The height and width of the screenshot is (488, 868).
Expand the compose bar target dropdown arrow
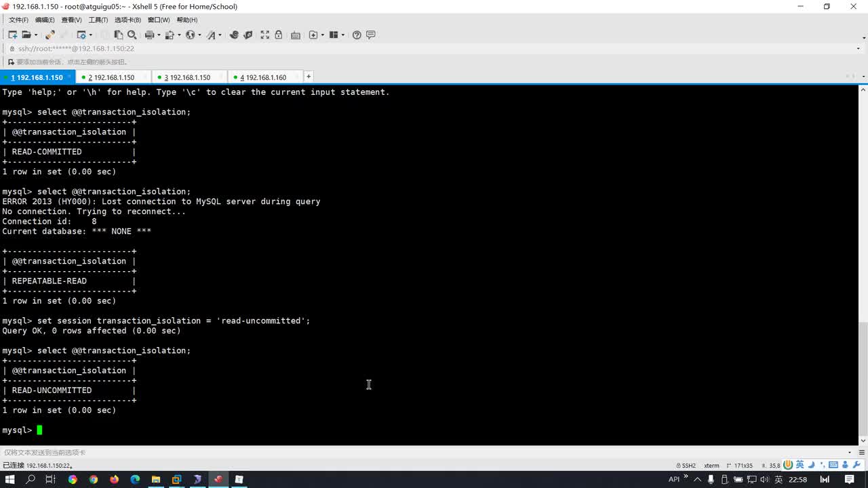click(850, 452)
